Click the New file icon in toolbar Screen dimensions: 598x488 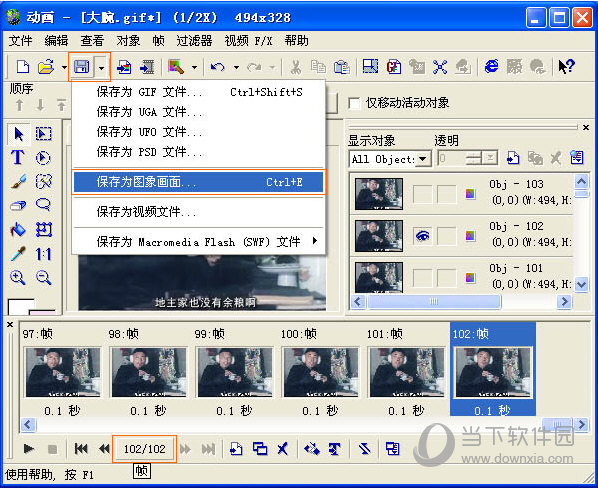coord(23,67)
